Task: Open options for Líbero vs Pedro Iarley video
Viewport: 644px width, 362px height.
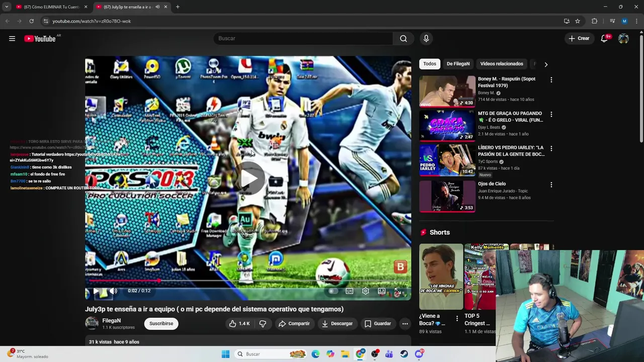Action: [551, 149]
